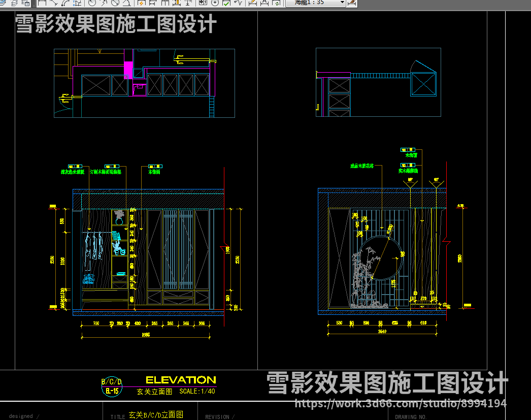Open Dimension Style manager icon beside dropdown
This screenshot has width=531, height=420.
point(353,3)
